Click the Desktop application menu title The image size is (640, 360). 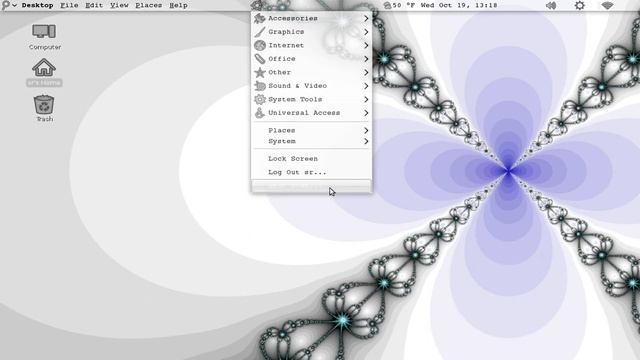[x=37, y=5]
